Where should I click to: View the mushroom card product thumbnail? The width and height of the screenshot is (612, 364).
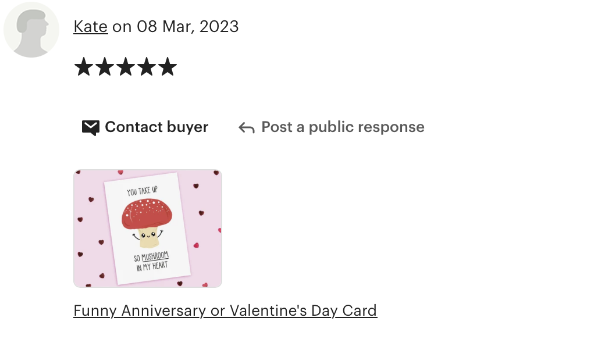(x=148, y=229)
